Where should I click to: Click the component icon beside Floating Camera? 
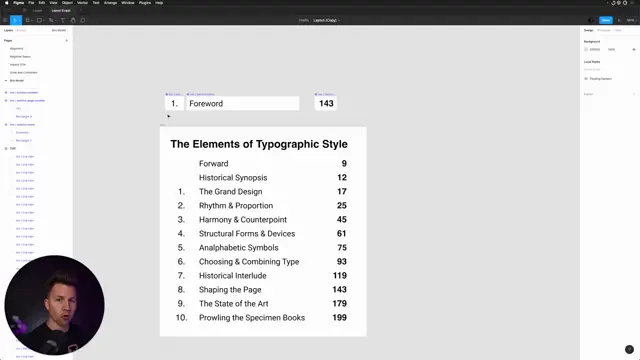point(586,78)
